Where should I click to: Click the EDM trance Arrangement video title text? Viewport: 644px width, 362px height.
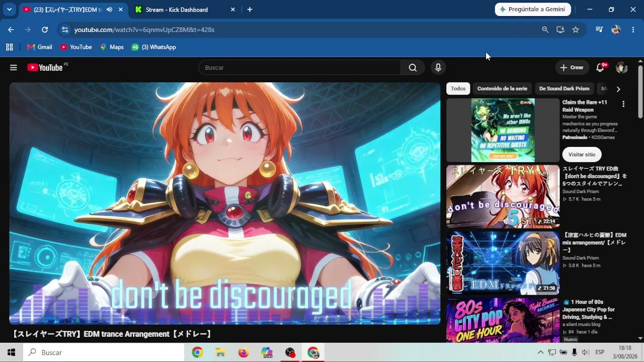tap(112, 334)
